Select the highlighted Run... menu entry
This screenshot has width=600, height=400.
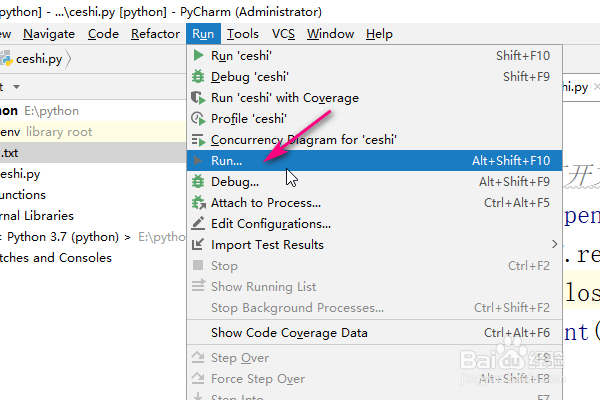point(226,160)
